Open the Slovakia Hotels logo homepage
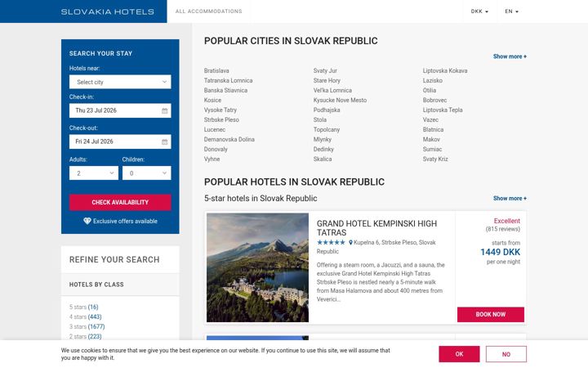 (x=108, y=11)
